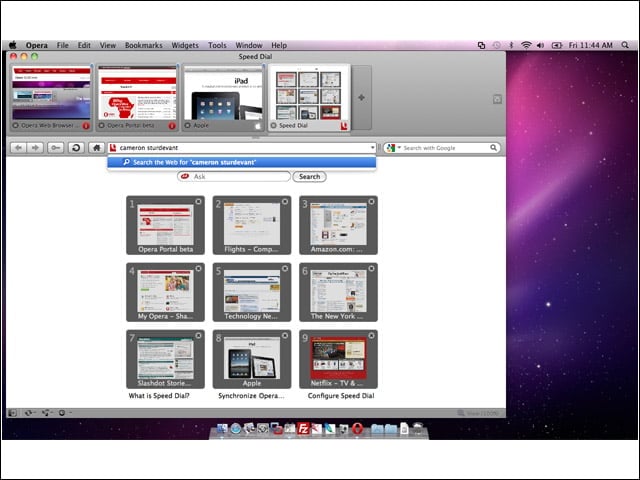This screenshot has width=640, height=480.
Task: Open Opera Turbo icon in status bar
Action: (x=63, y=413)
